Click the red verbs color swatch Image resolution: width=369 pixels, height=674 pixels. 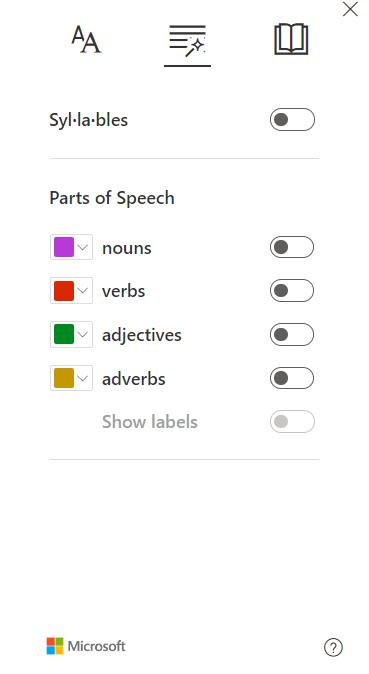[64, 291]
